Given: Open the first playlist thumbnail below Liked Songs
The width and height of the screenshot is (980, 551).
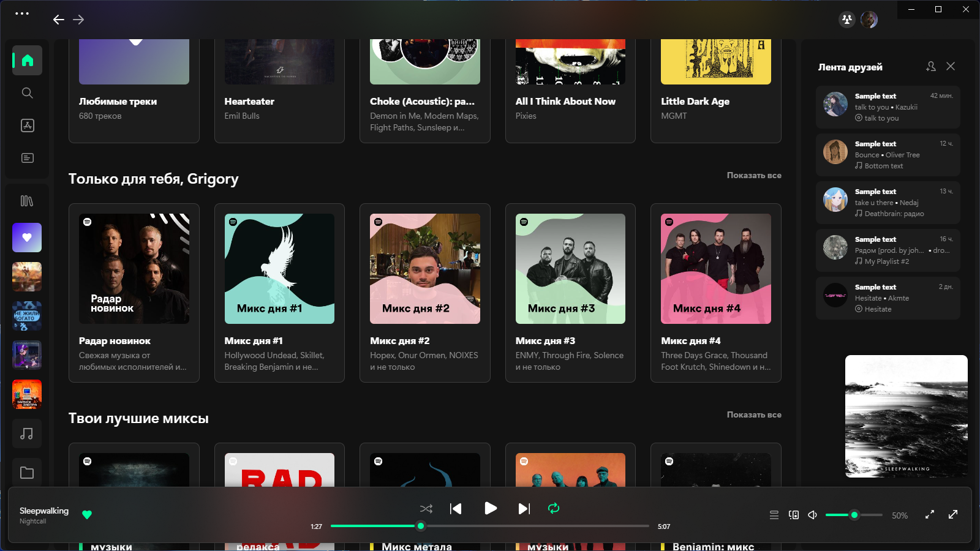Looking at the screenshot, I should pyautogui.click(x=27, y=277).
